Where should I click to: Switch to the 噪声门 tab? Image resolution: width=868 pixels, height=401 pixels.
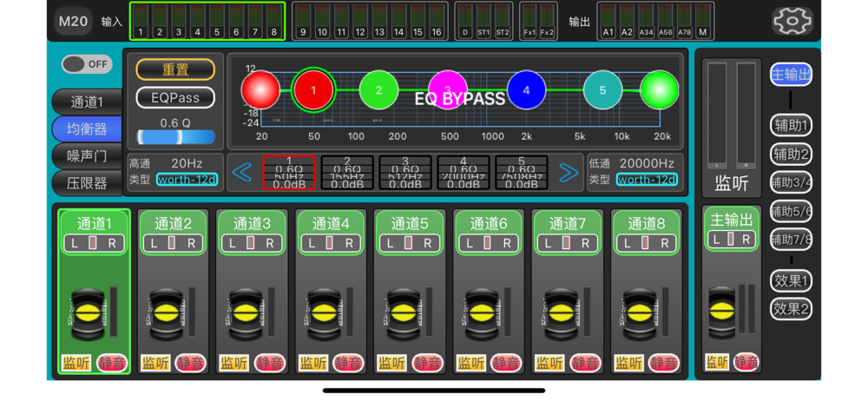tap(87, 155)
